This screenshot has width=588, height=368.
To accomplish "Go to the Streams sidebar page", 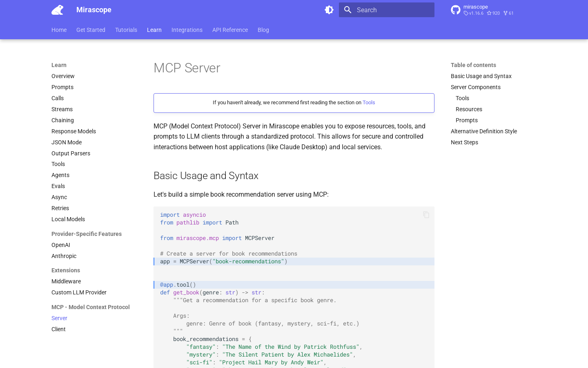I will coord(62,109).
